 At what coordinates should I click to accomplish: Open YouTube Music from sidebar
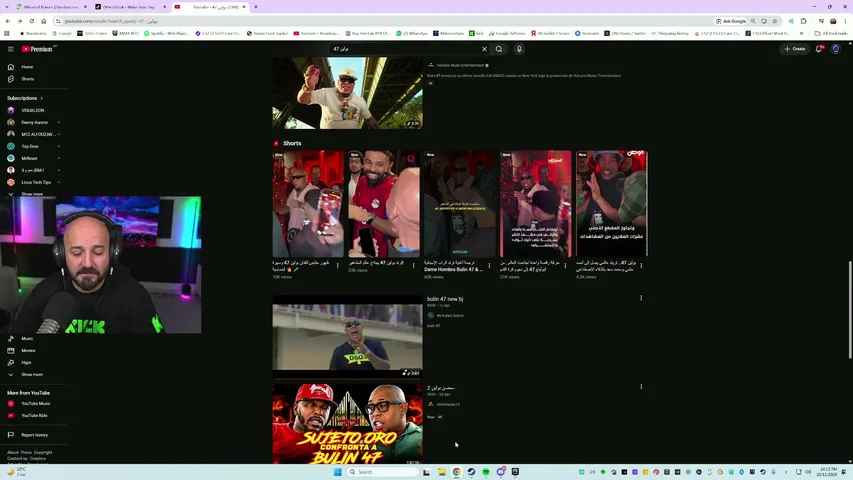pos(34,403)
